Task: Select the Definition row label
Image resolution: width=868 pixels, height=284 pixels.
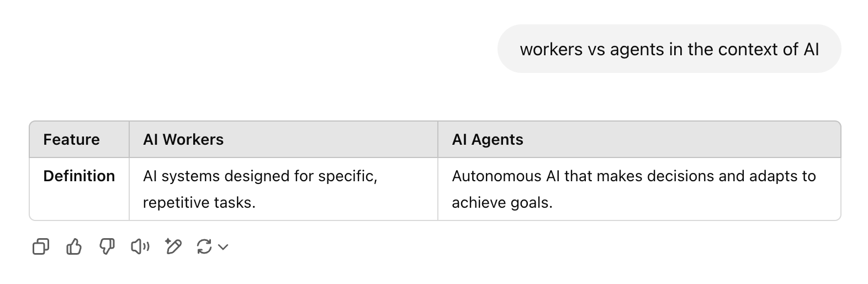Action: (79, 176)
